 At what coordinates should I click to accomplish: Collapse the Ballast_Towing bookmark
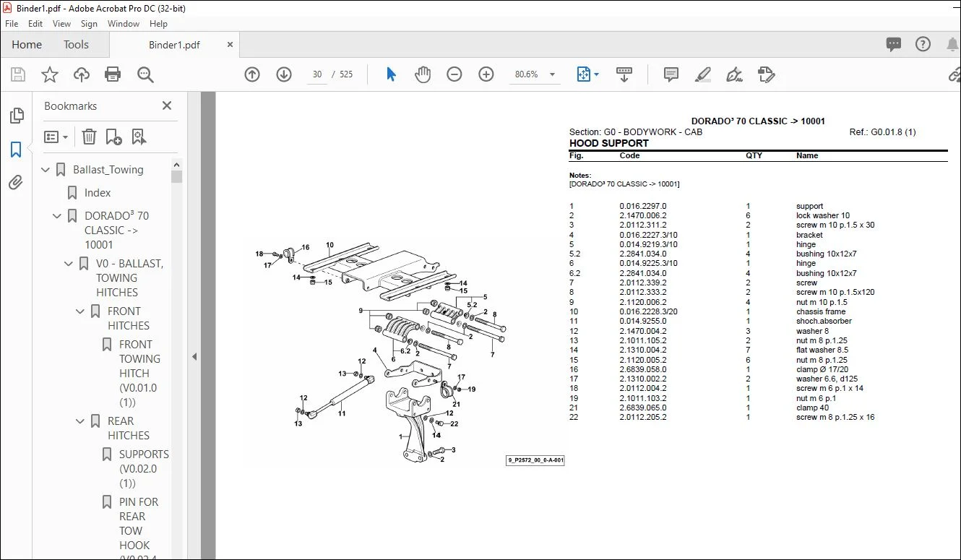click(46, 170)
